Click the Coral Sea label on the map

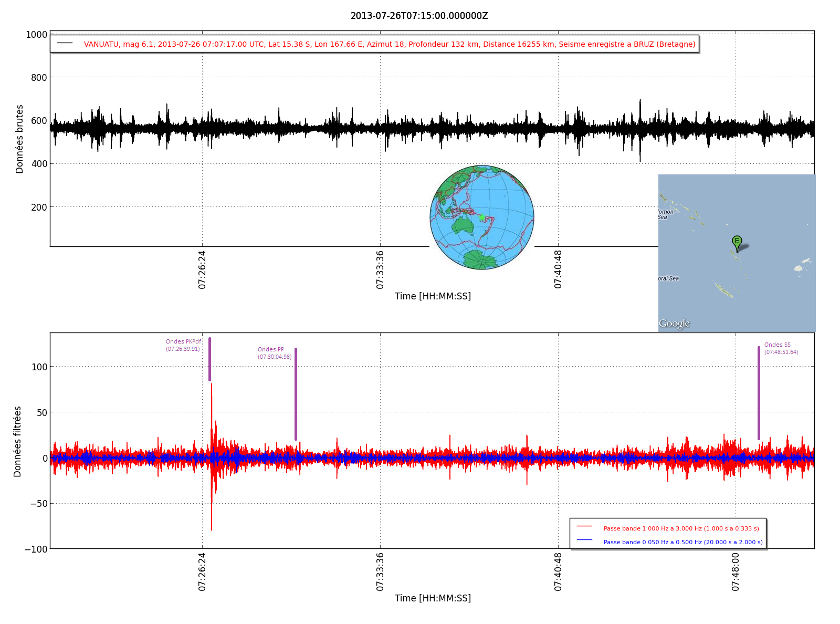(x=668, y=278)
